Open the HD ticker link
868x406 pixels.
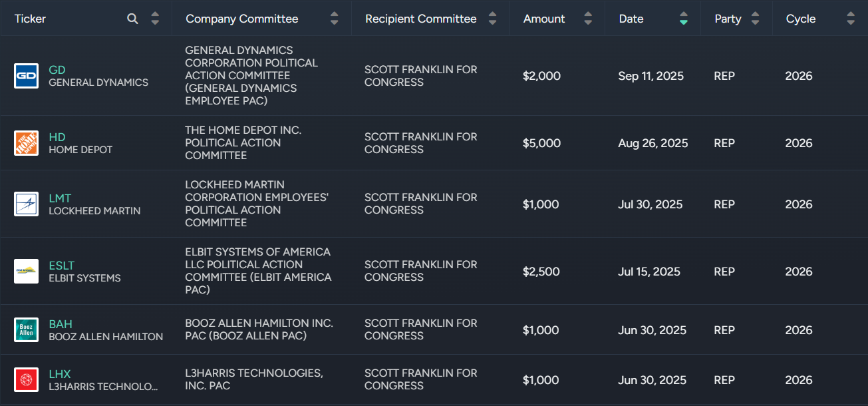[57, 137]
